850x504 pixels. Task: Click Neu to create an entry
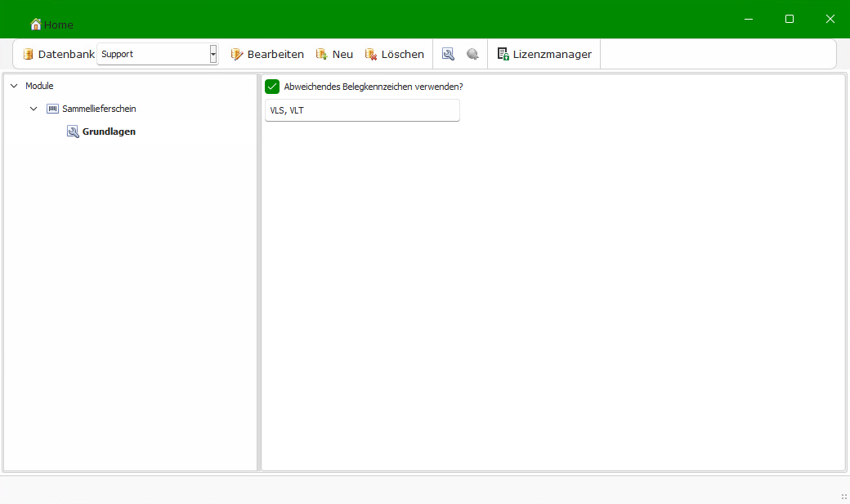334,54
